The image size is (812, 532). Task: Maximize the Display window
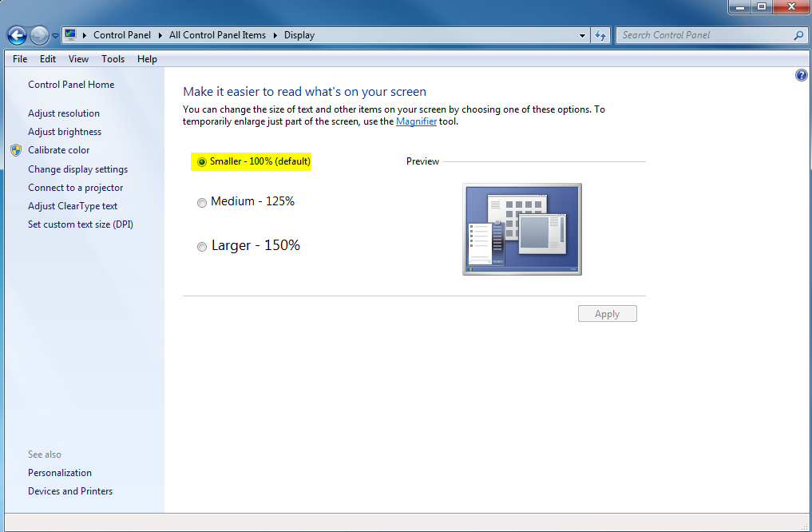click(x=762, y=6)
